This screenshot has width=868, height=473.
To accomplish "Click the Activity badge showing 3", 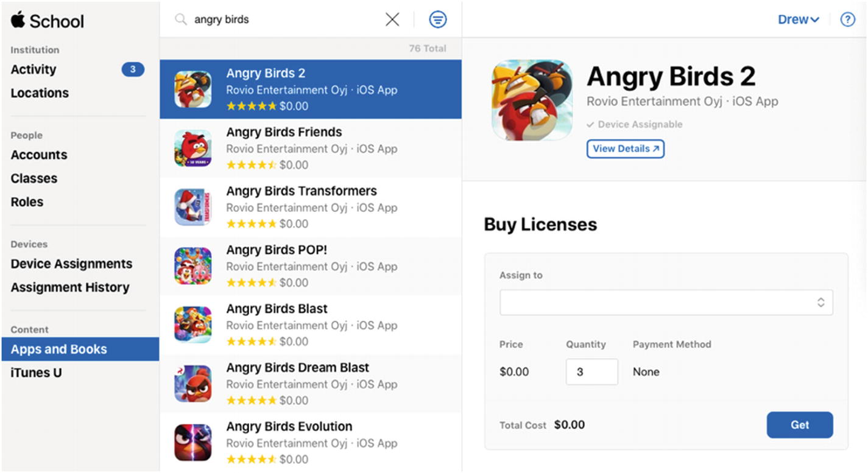I will coord(133,69).
